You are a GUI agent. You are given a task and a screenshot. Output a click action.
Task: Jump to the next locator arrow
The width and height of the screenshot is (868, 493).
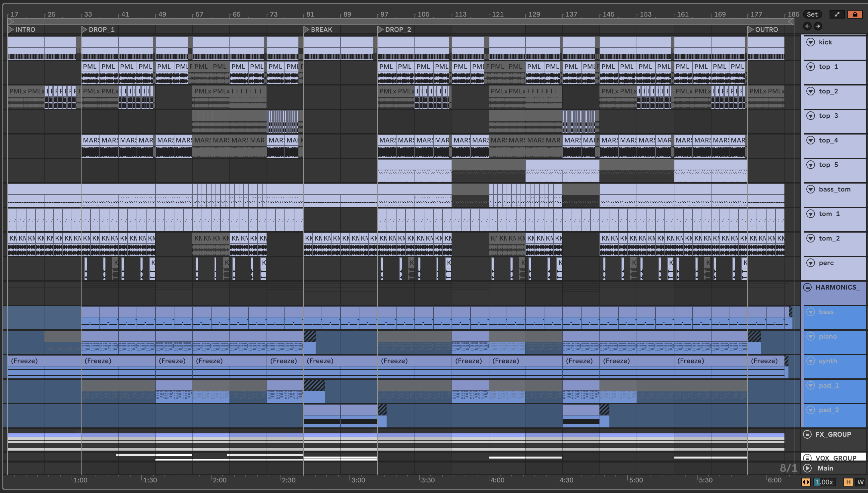(818, 26)
